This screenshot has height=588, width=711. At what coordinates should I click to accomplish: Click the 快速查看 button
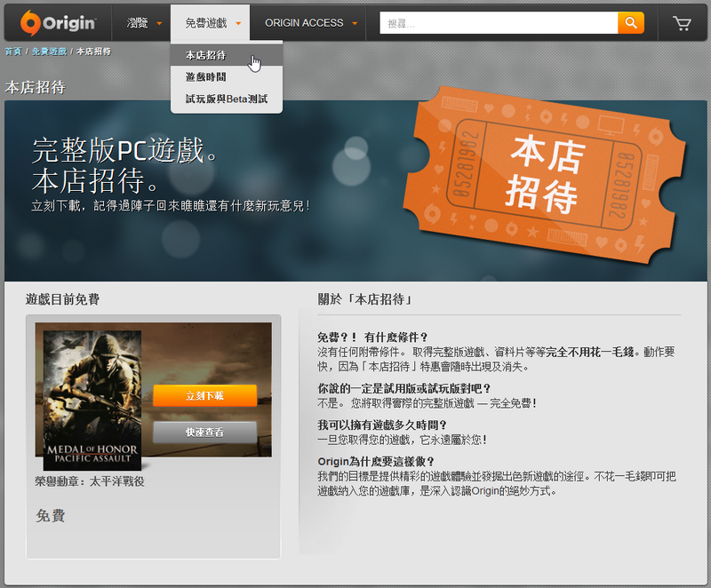click(x=205, y=433)
